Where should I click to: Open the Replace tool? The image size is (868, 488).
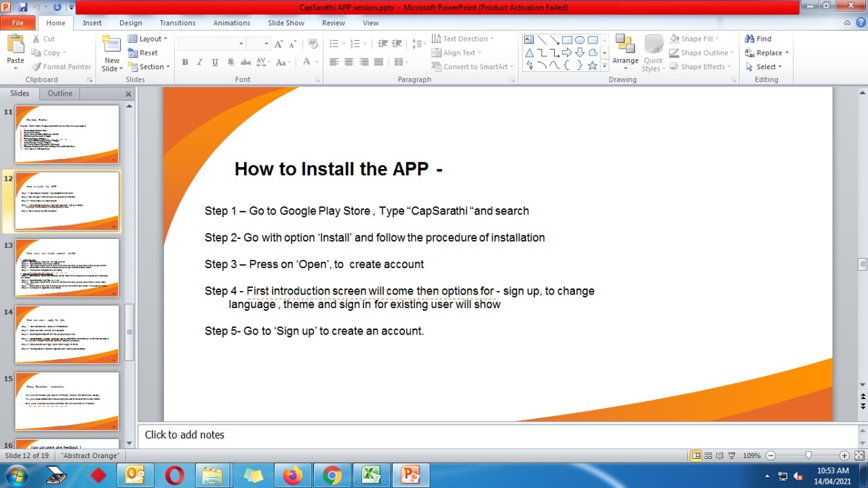pos(766,53)
